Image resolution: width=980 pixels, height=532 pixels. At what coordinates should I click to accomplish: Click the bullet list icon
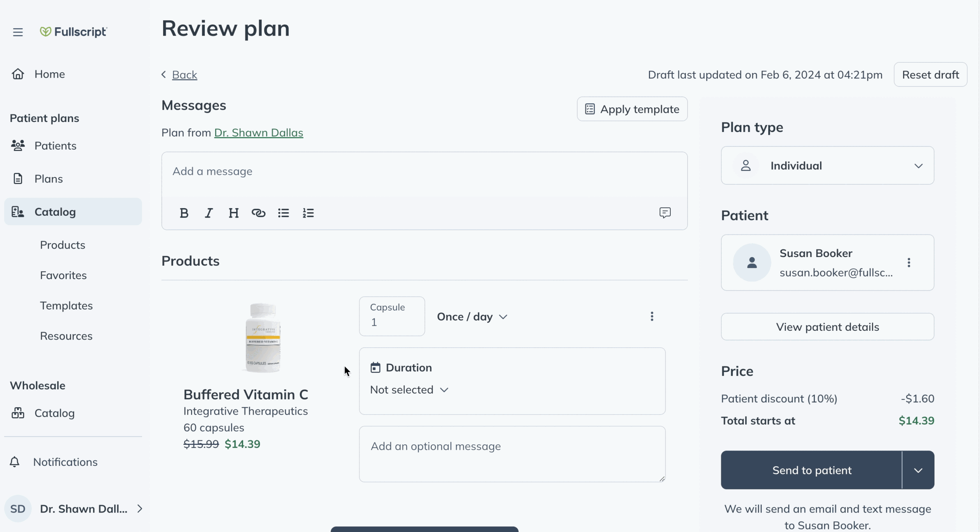(x=283, y=213)
